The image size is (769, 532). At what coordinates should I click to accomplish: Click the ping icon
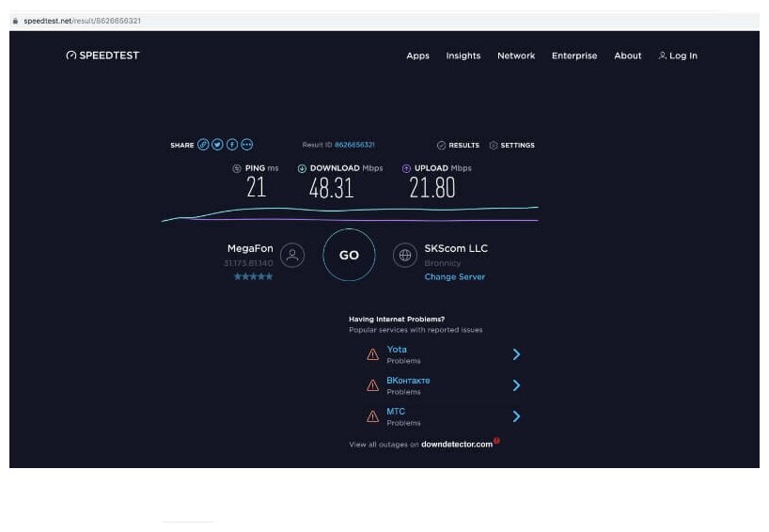coord(236,168)
